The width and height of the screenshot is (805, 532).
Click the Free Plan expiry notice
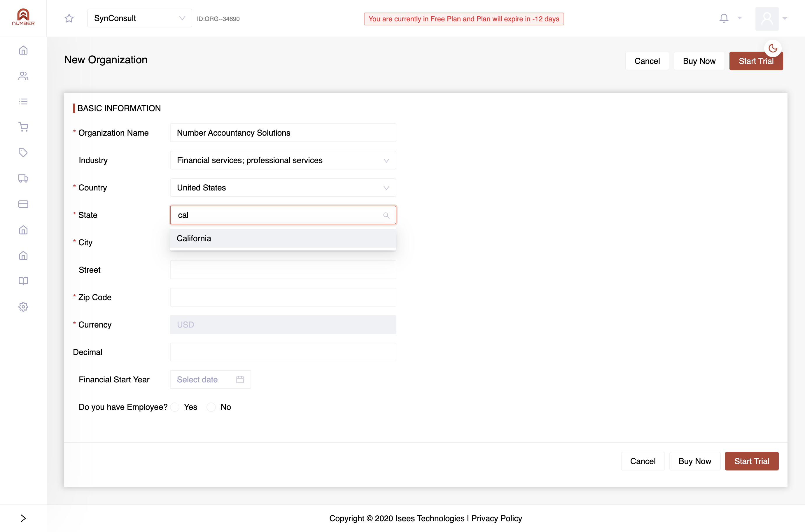pyautogui.click(x=464, y=19)
